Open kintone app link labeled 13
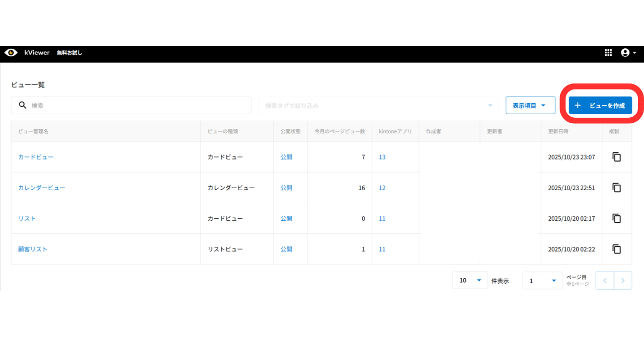Screen dimensions: 644x337 [382, 156]
